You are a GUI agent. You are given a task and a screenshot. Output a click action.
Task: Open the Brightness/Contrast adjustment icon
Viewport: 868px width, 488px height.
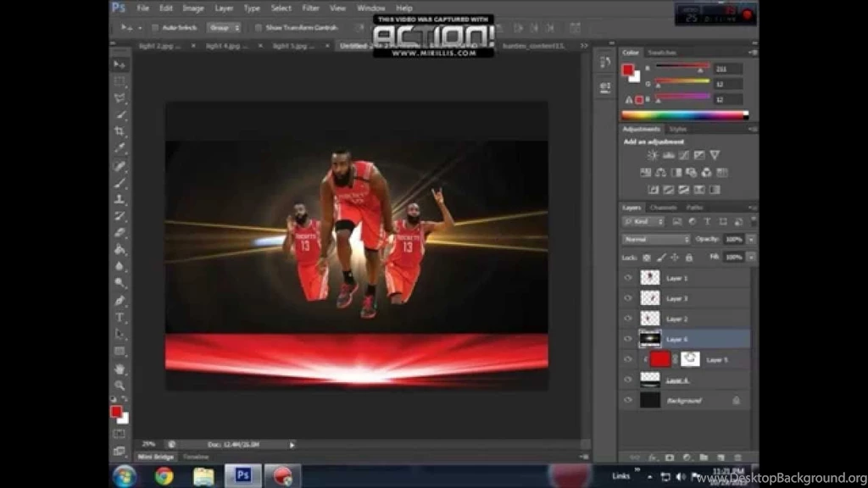point(653,154)
